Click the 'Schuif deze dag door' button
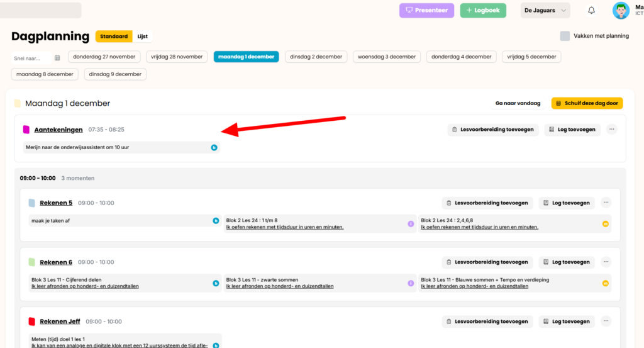 click(587, 103)
